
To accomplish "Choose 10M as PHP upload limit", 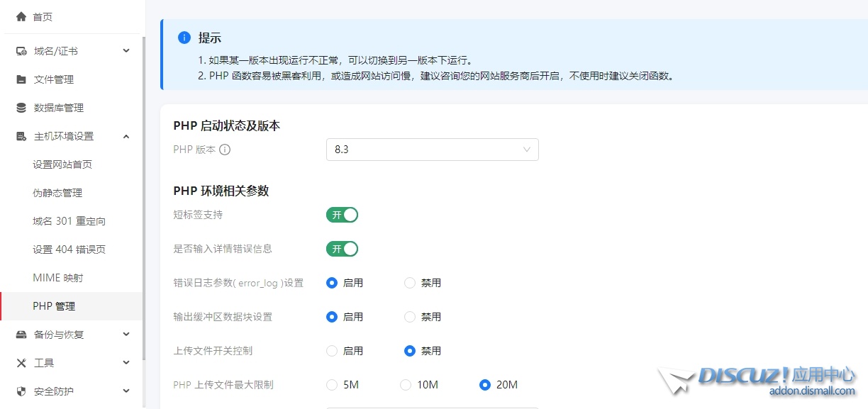I will (x=406, y=385).
